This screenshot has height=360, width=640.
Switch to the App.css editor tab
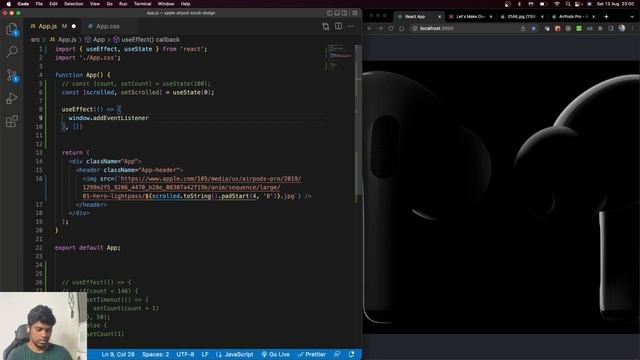(x=108, y=26)
